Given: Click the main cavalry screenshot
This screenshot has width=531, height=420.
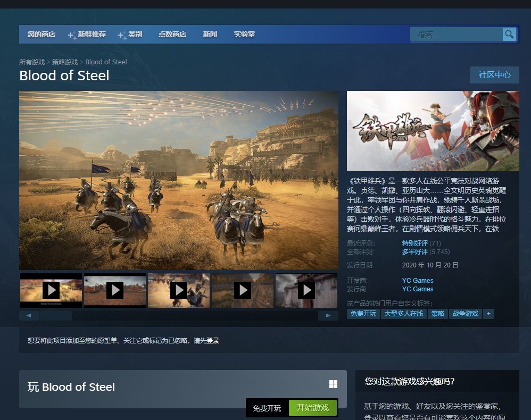Looking at the screenshot, I should click(179, 180).
